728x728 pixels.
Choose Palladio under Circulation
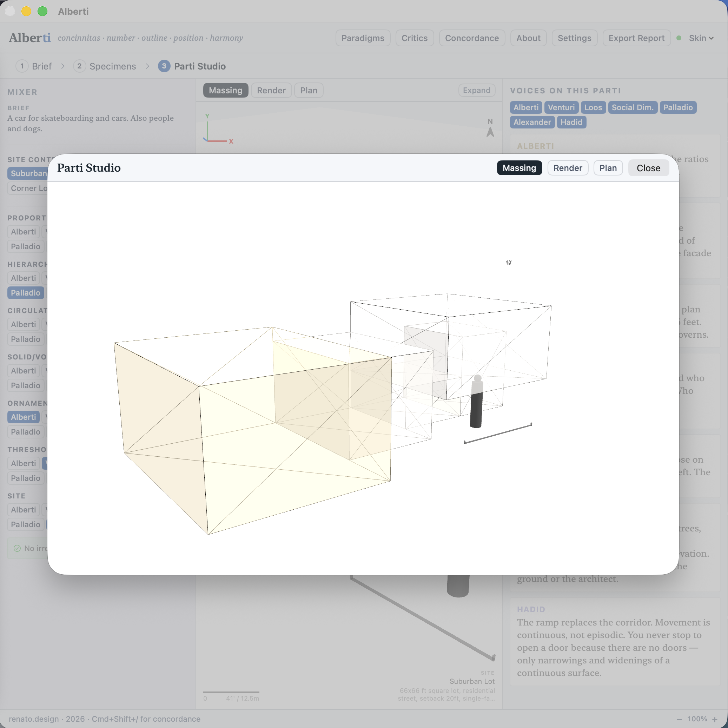point(26,339)
